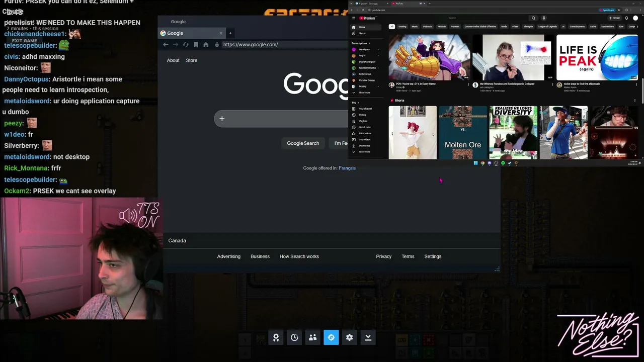
Task: Open the YouTube hamburger guide menu
Action: click(354, 18)
